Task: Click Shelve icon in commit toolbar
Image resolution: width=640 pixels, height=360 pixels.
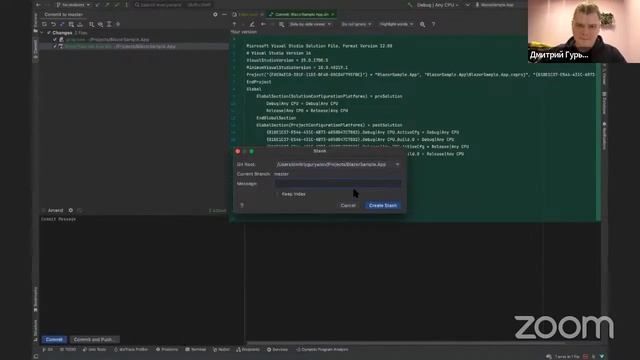Action: pyautogui.click(x=80, y=24)
